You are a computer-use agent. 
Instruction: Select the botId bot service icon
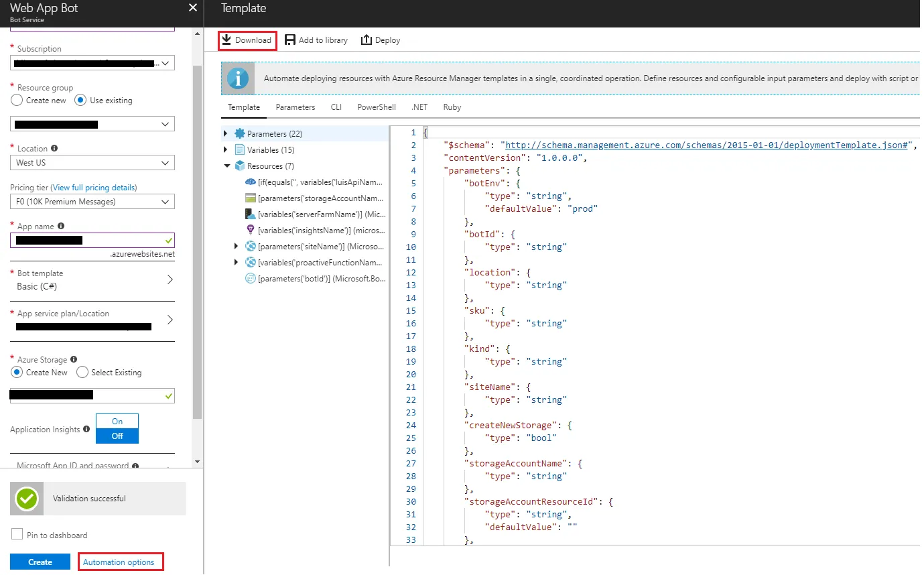[251, 279]
